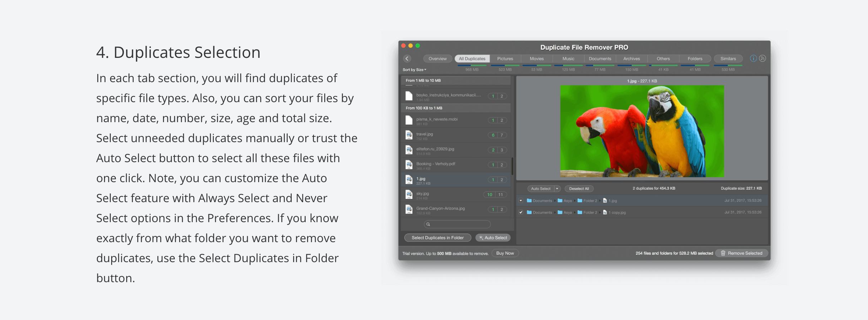This screenshot has width=868, height=320.
Task: Click the size bar under Pictures tab
Action: pos(505,65)
